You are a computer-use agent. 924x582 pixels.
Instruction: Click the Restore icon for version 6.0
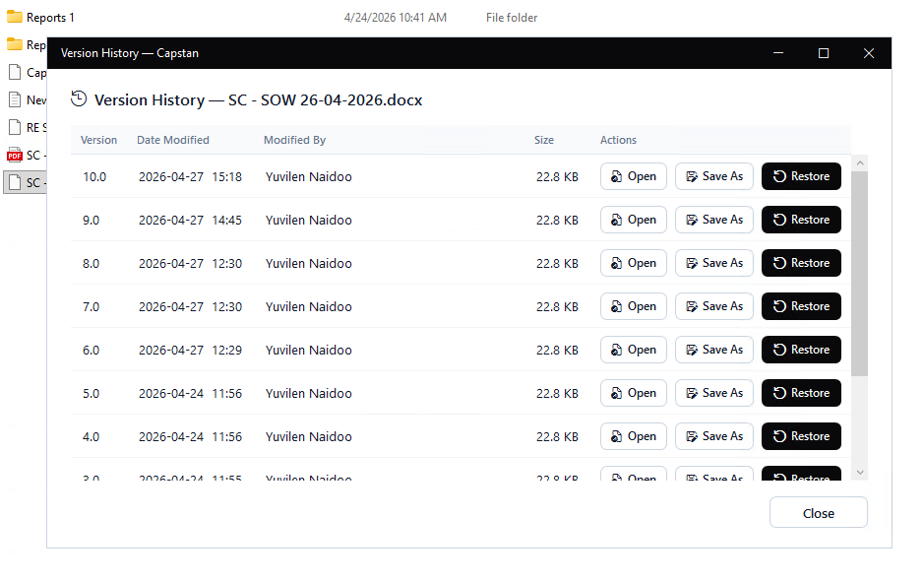tap(779, 351)
